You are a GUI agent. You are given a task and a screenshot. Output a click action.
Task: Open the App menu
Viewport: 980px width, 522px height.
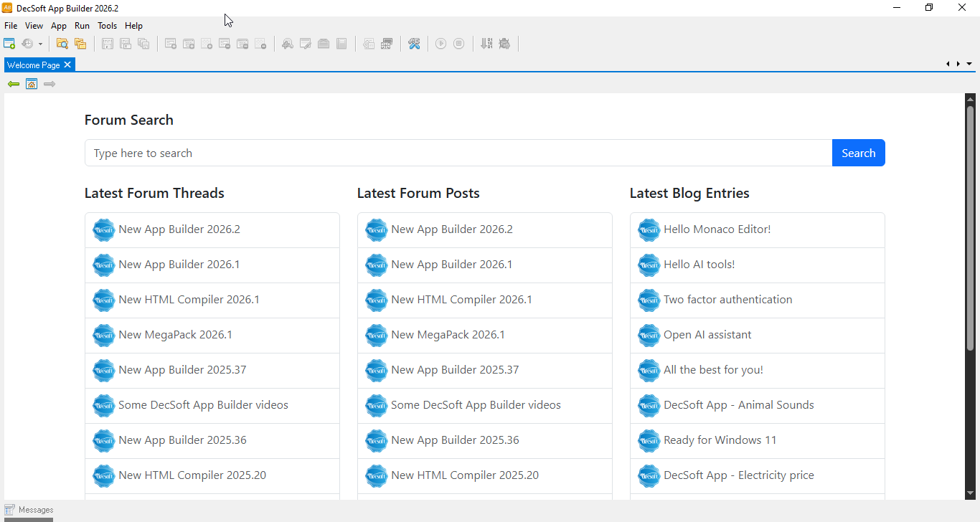point(59,26)
